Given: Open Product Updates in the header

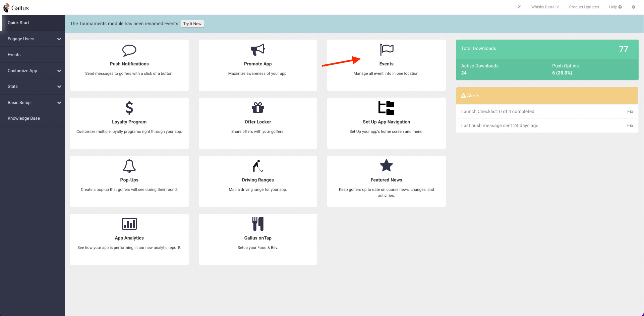Looking at the screenshot, I should pos(584,7).
